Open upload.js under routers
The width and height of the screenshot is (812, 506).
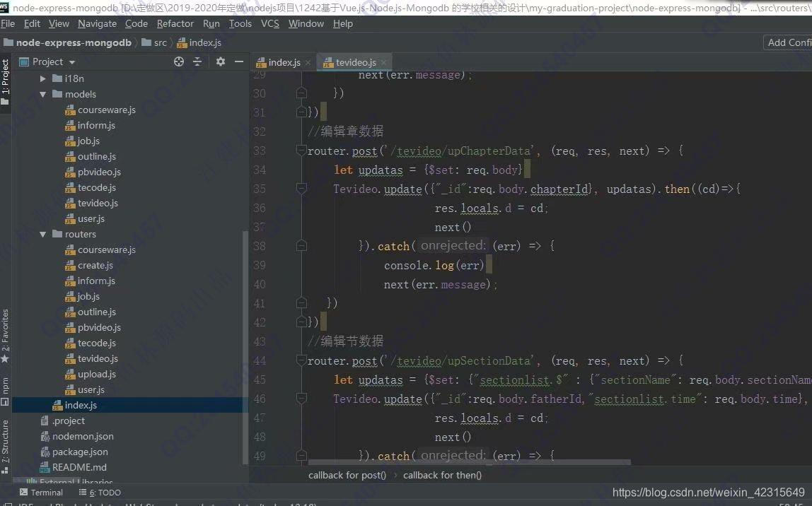point(91,374)
